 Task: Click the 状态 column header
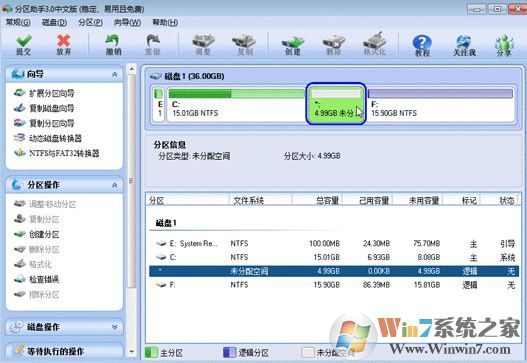pos(500,200)
